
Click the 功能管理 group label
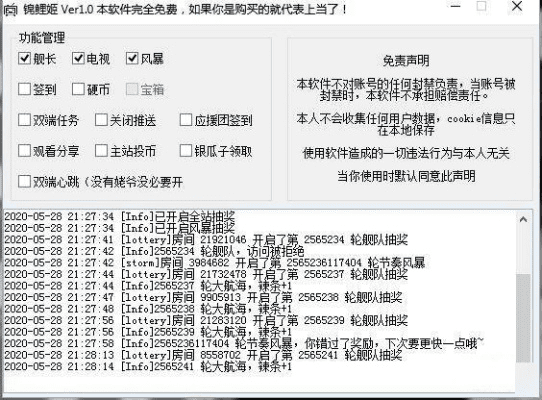(42, 37)
